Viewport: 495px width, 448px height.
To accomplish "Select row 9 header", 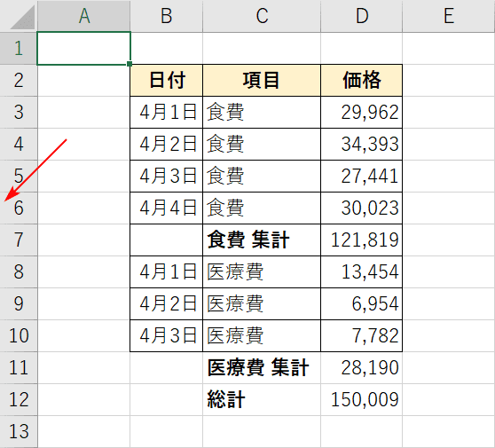I will tap(19, 303).
